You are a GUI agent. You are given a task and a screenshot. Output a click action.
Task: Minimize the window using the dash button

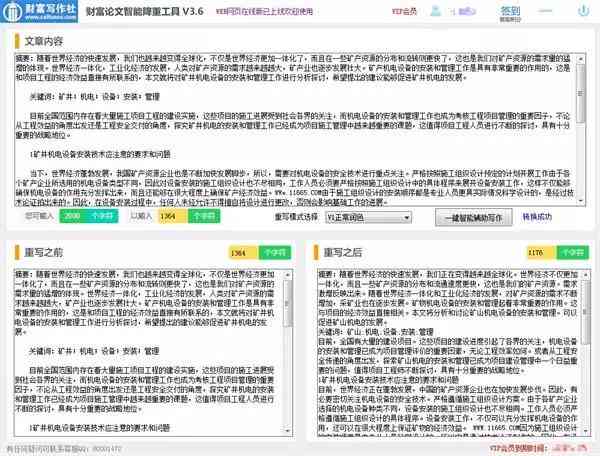click(x=545, y=11)
